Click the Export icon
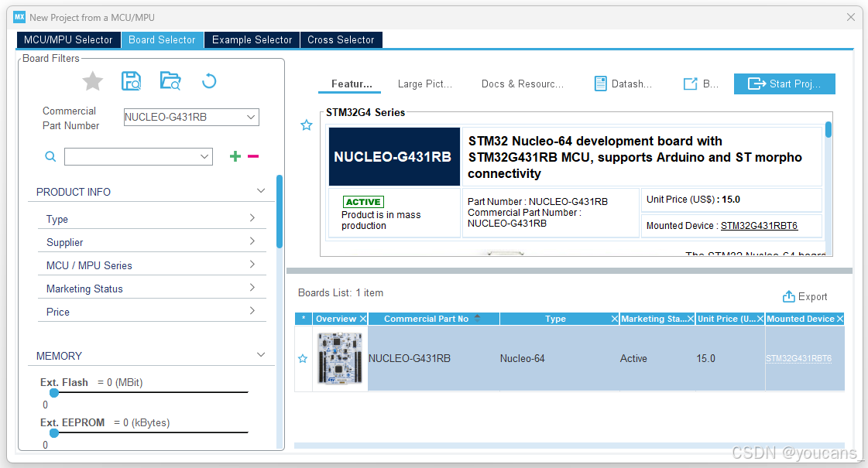 pos(788,296)
